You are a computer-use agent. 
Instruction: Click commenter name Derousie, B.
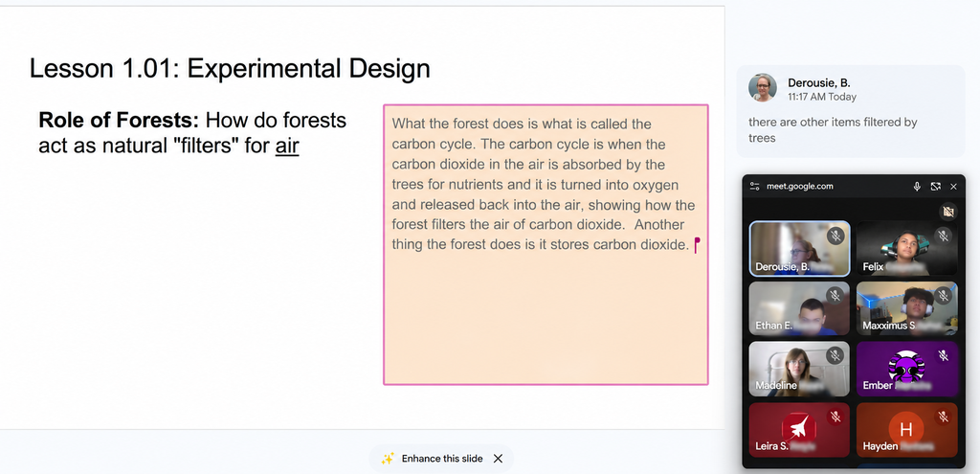point(819,82)
